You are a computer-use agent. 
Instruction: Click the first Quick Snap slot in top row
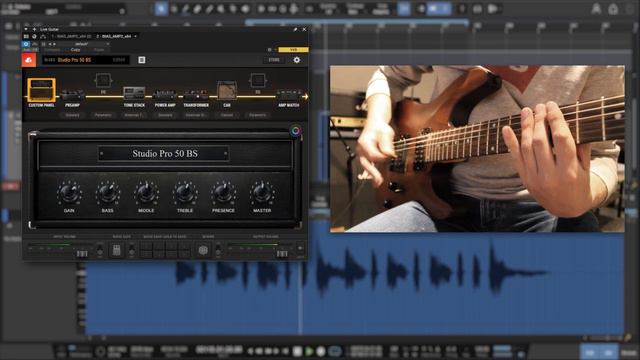coord(146,246)
